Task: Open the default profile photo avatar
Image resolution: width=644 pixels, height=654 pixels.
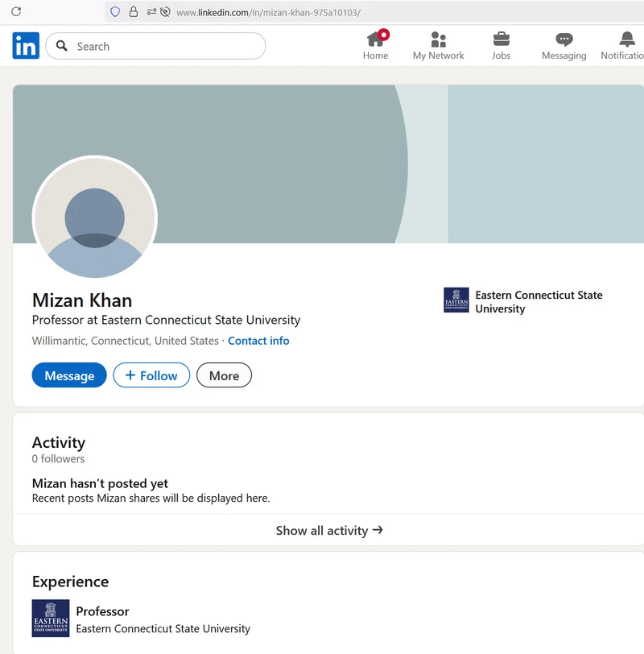Action: tap(95, 217)
